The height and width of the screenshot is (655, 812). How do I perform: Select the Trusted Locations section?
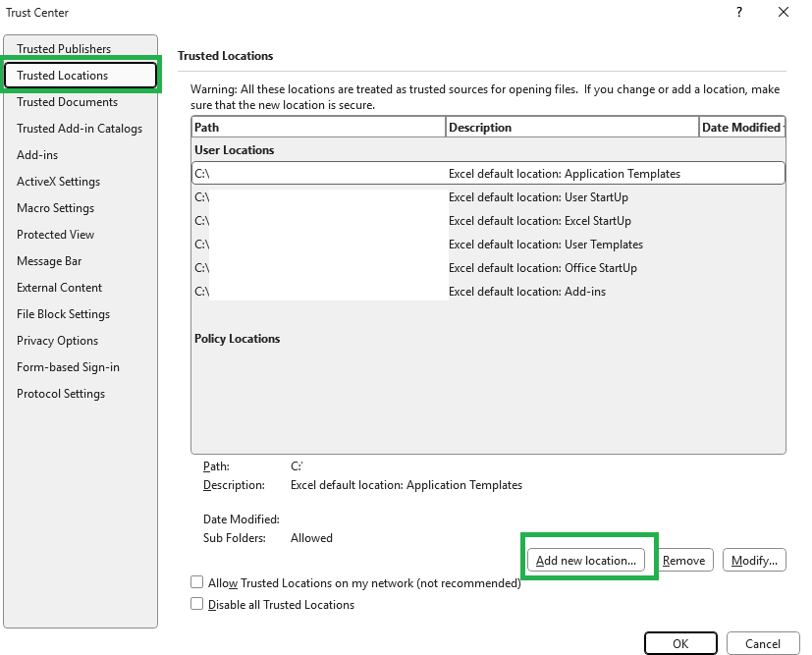(81, 75)
